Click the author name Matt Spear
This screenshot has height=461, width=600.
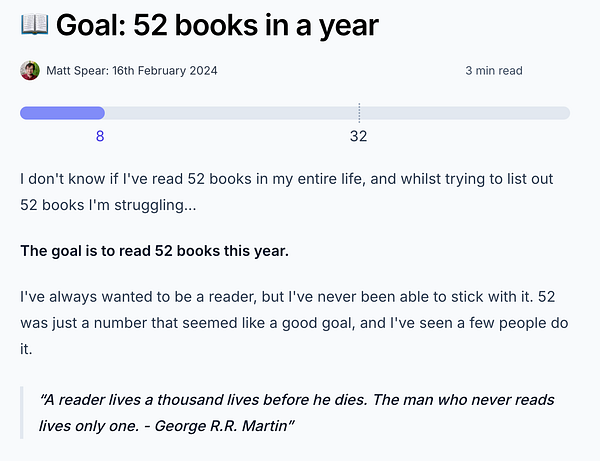tap(77, 71)
